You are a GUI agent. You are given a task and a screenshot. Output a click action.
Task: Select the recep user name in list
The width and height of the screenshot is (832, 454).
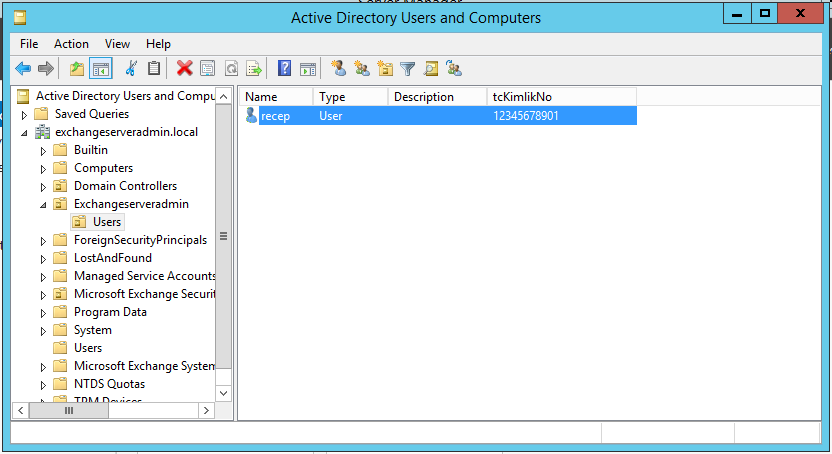coord(275,116)
